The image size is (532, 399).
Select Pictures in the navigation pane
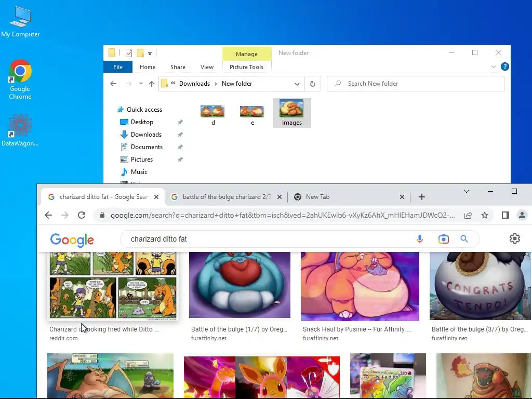coord(137,159)
